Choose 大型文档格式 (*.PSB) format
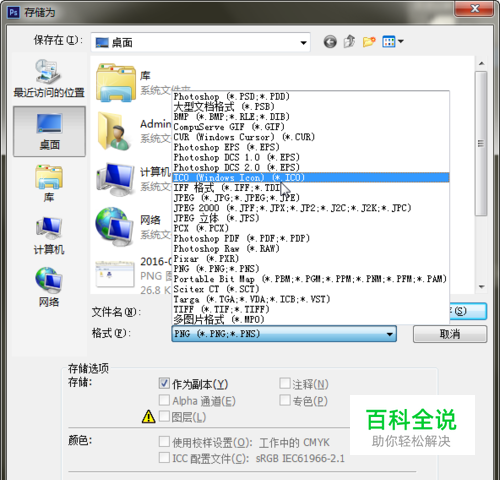The width and height of the screenshot is (500, 480). pyautogui.click(x=311, y=107)
